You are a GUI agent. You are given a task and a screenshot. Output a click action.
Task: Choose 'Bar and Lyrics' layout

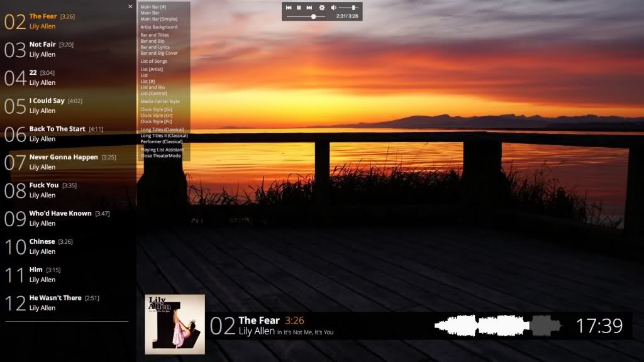point(155,47)
